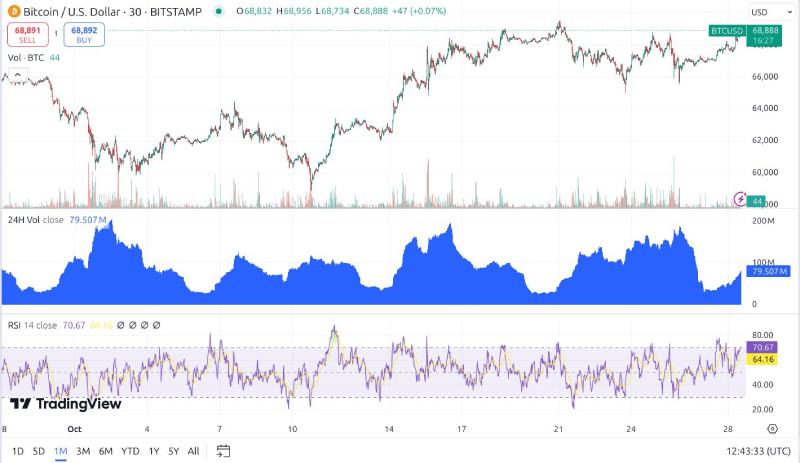
Task: Switch to the YTD time range
Action: pyautogui.click(x=130, y=451)
